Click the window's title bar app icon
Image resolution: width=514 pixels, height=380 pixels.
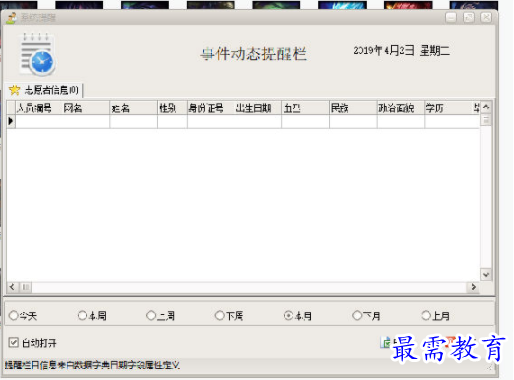(x=11, y=18)
